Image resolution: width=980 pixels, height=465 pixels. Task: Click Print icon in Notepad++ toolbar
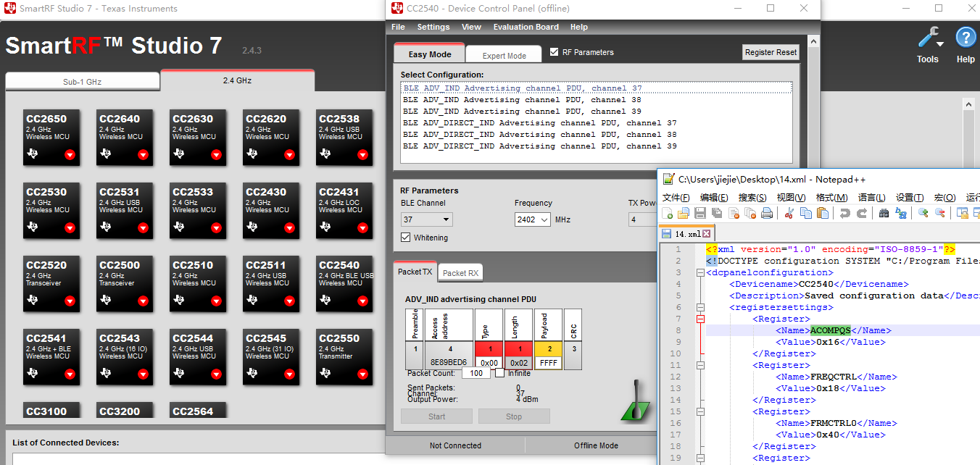[767, 213]
